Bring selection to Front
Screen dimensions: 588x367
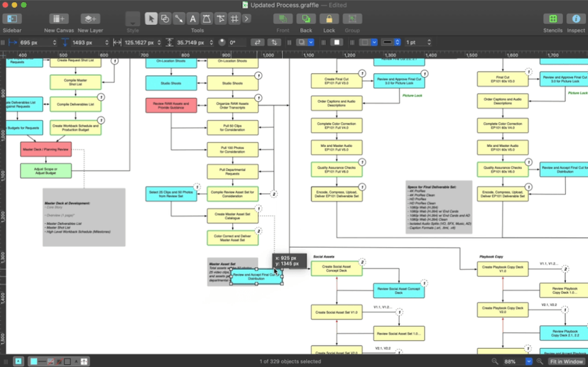[283, 18]
